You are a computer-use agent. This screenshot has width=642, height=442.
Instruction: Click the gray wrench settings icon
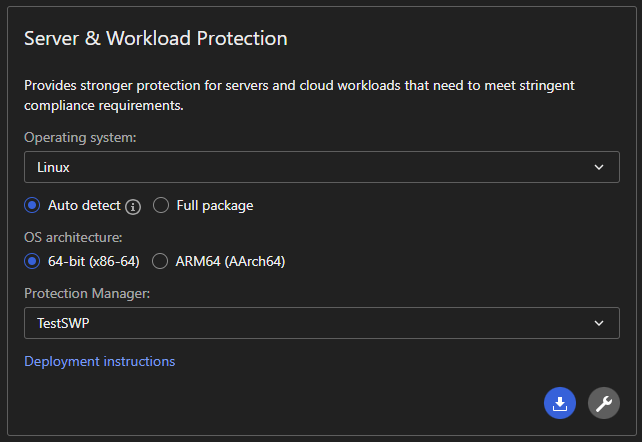603,403
